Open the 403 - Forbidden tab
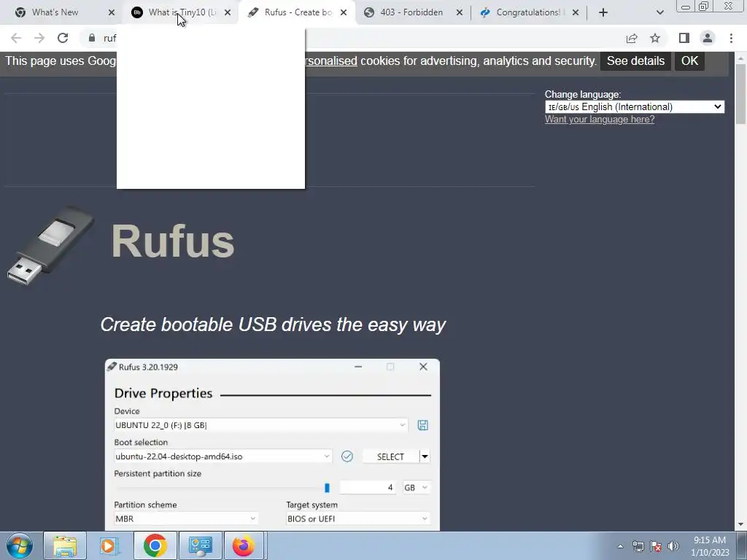 [411, 12]
